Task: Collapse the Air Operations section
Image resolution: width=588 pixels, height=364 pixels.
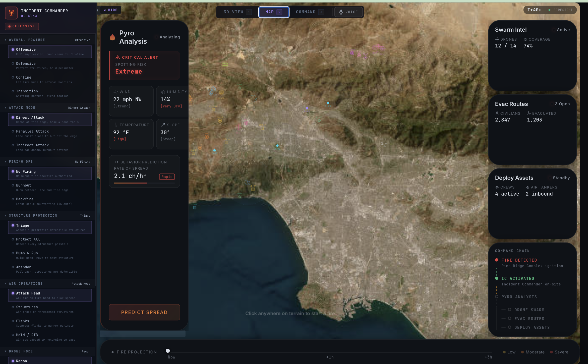Action: pyautogui.click(x=6, y=284)
